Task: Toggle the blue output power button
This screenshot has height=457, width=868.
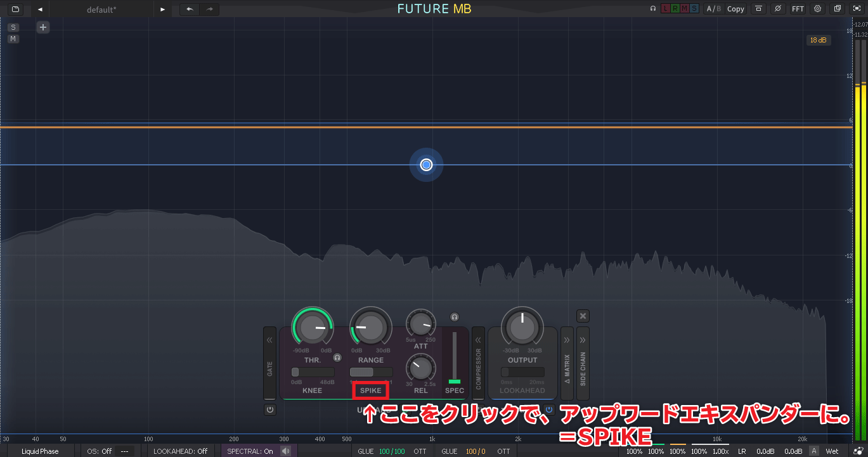Action: point(549,409)
